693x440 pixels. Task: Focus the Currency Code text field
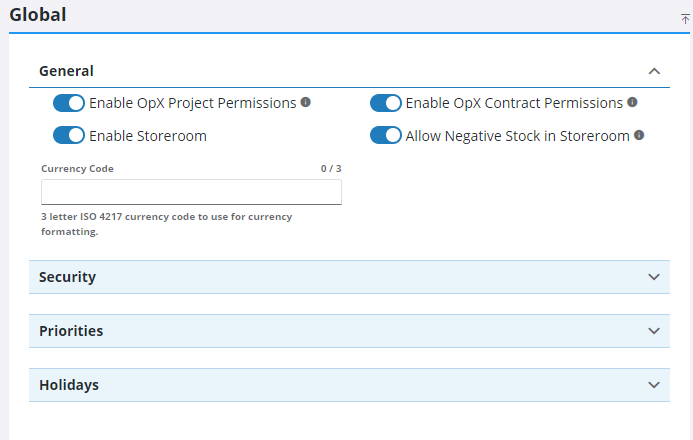tap(191, 192)
